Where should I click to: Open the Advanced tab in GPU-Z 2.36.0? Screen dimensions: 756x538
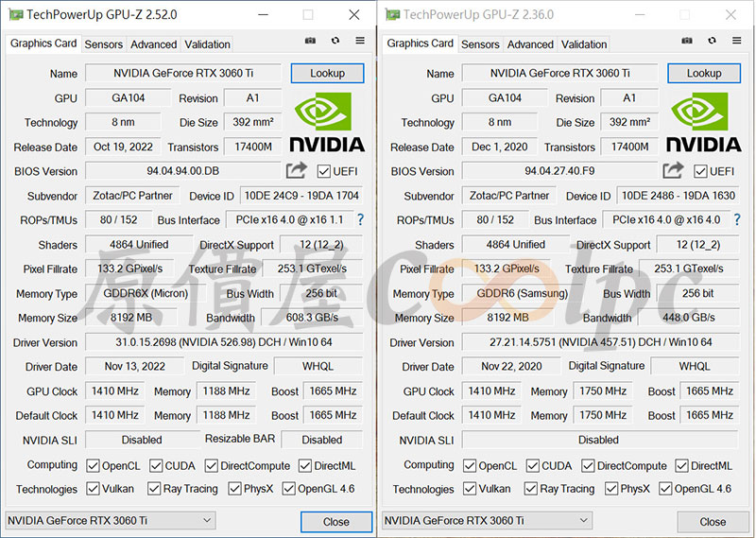(530, 44)
